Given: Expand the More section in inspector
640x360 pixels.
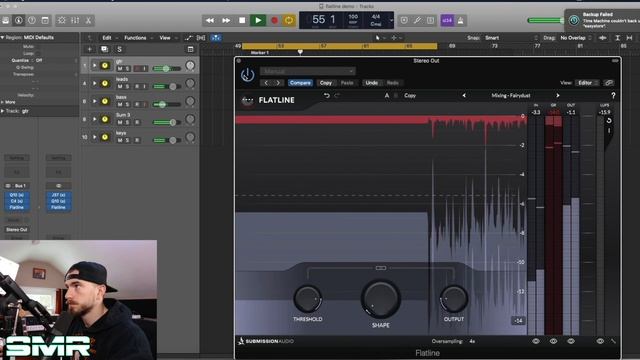Looking at the screenshot, I should coord(2,102).
